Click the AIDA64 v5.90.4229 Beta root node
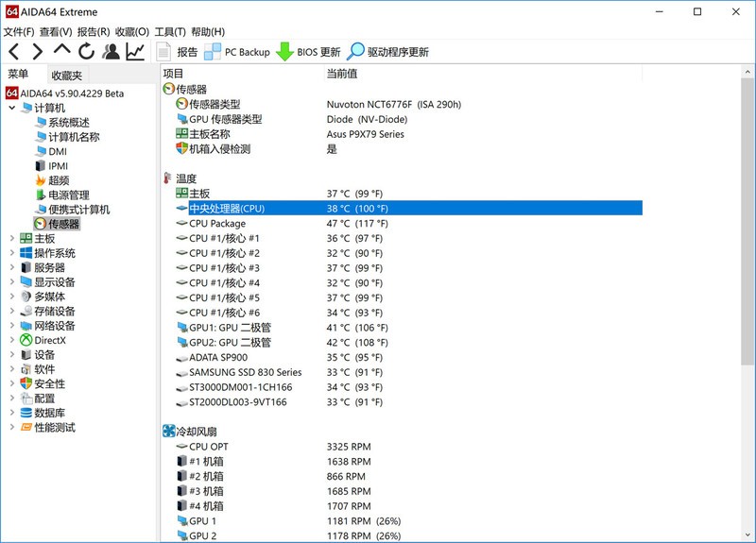The image size is (756, 543). coord(72,93)
